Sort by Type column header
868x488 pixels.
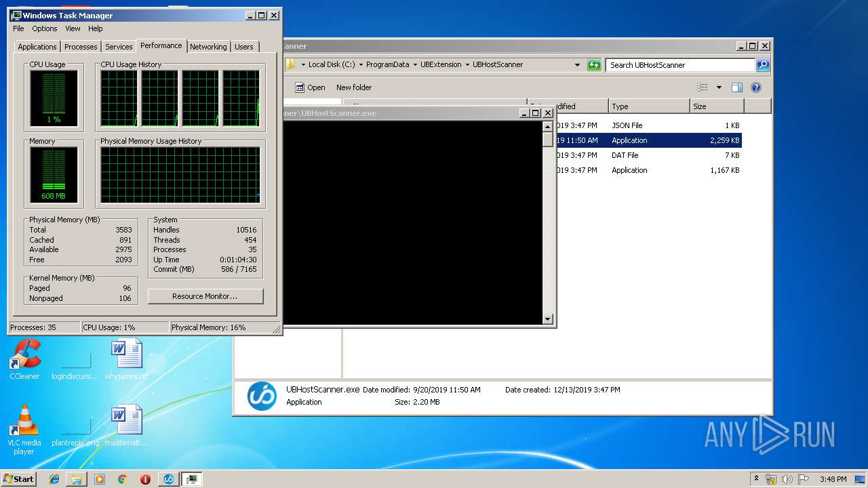(648, 106)
